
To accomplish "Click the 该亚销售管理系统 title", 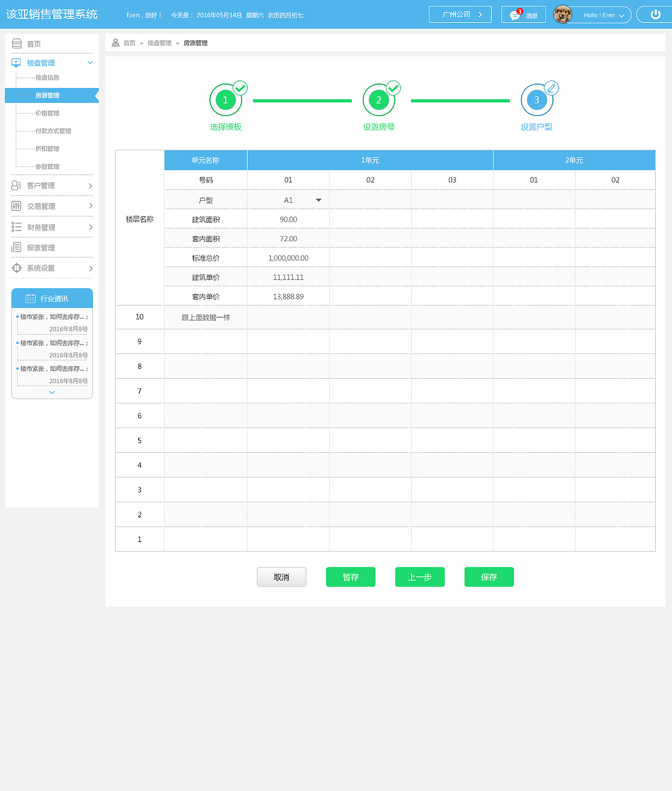I will [52, 14].
